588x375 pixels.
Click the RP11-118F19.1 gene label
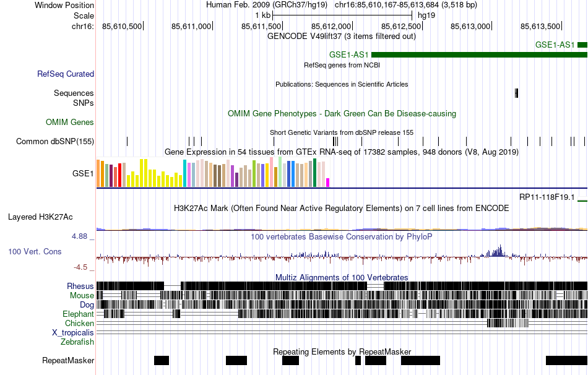[x=547, y=197]
